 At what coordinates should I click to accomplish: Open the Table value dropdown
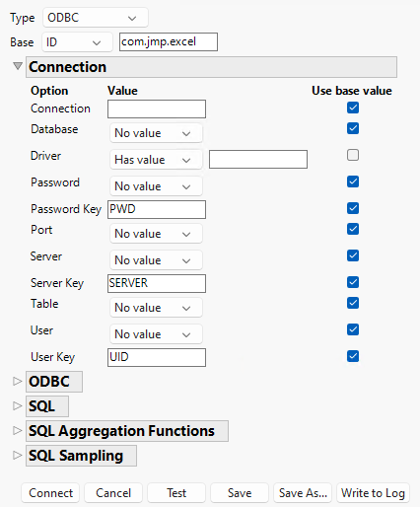click(x=156, y=308)
